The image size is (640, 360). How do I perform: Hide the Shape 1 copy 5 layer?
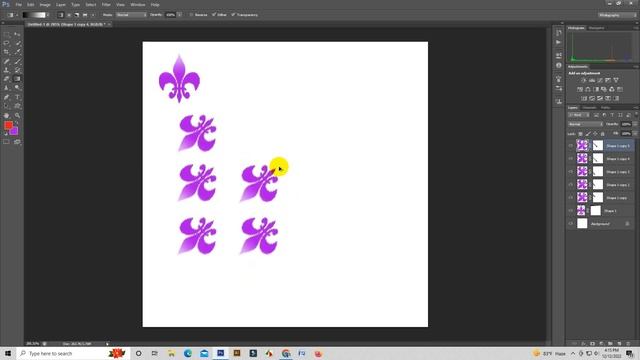point(571,146)
